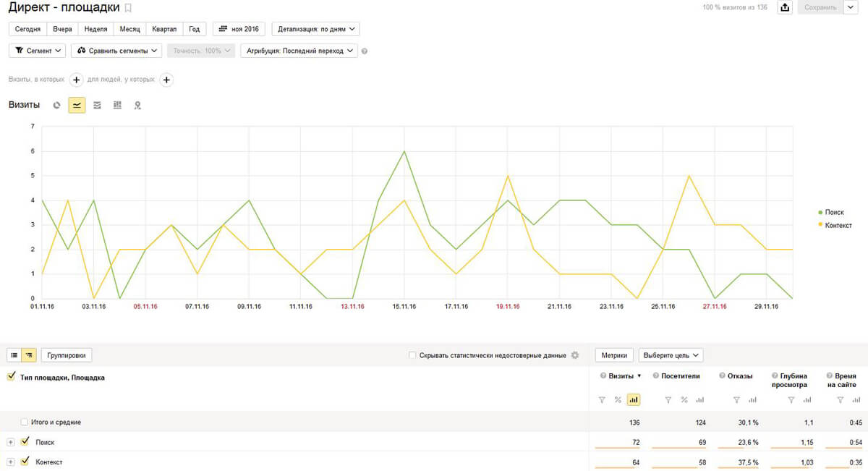868x471 pixels.
Task: Expand the Контекст row
Action: coord(11,462)
